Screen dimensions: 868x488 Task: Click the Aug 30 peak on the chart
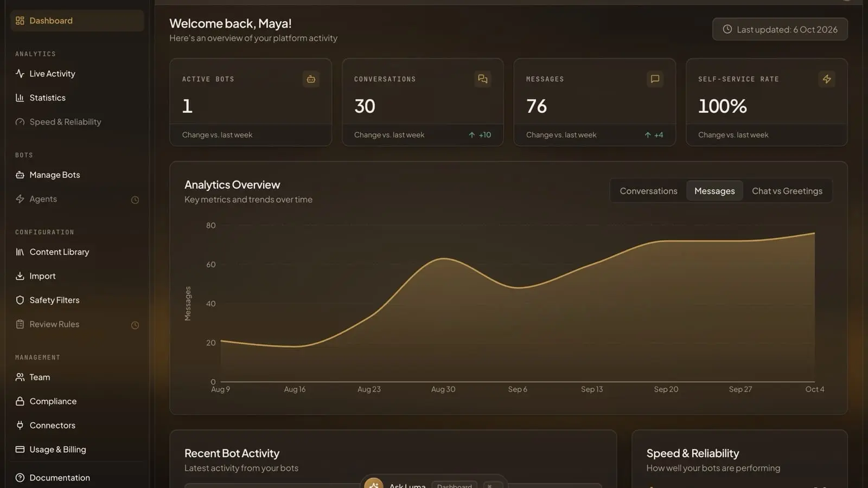click(x=444, y=259)
